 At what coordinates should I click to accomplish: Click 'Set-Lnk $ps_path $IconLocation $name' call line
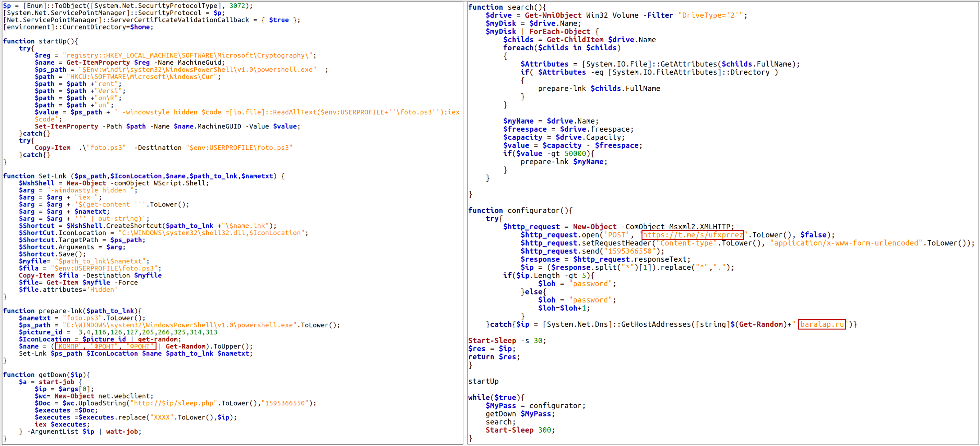click(x=136, y=353)
